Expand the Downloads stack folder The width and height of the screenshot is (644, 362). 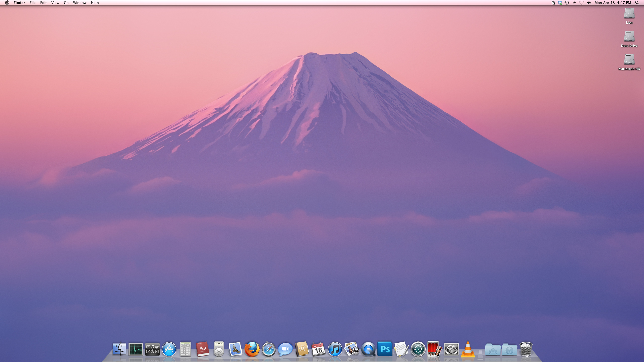(x=509, y=349)
